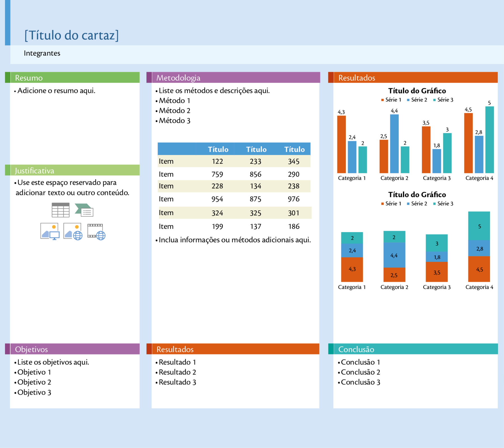Screen dimensions: 504x448
Task: Click the insert SmartArt graphic placeholder icon
Action: 84,210
